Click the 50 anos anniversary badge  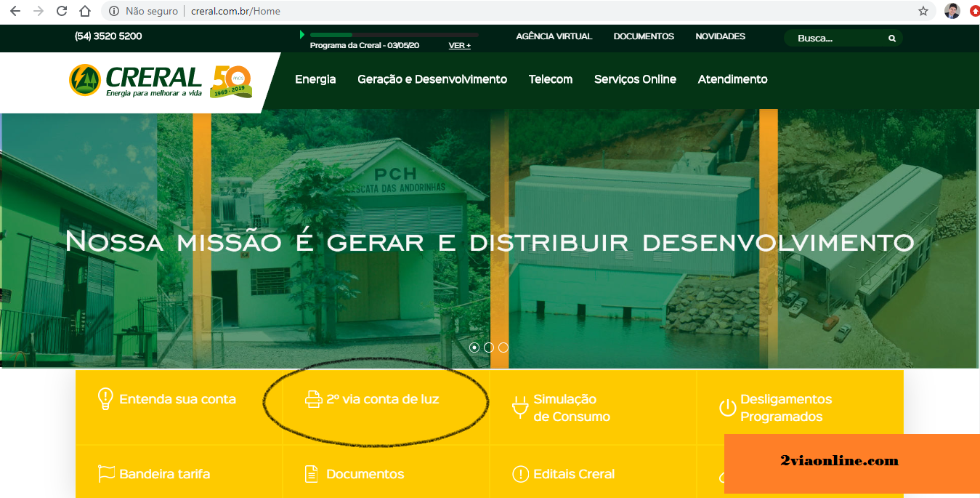pos(230,81)
